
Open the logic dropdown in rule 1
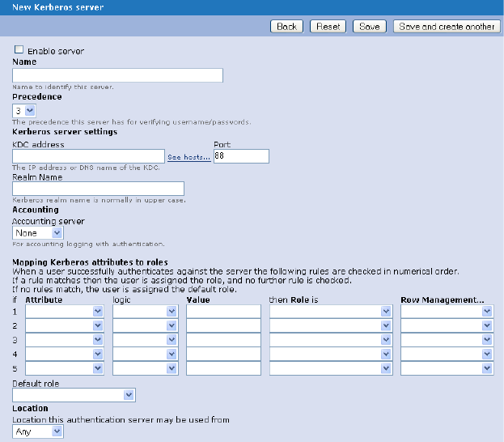146,312
